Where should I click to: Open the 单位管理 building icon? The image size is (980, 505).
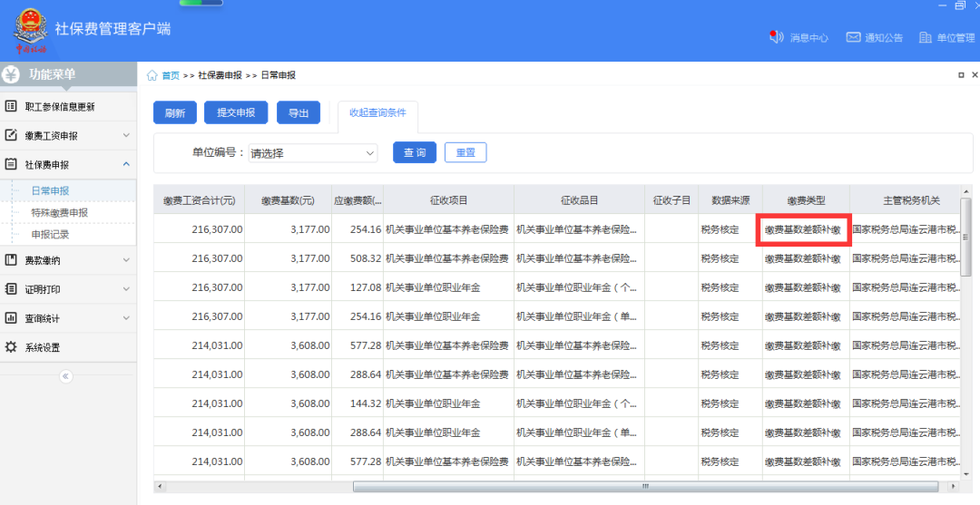[925, 37]
